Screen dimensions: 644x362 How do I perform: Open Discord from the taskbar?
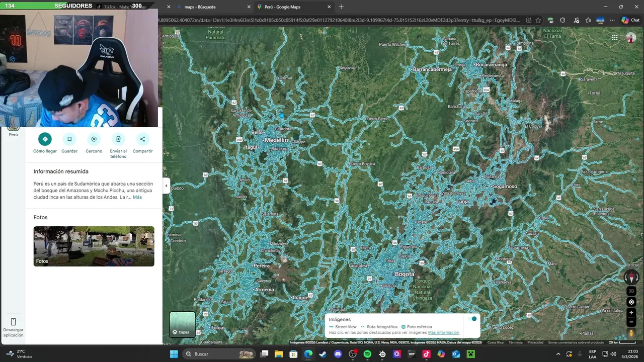[338, 354]
